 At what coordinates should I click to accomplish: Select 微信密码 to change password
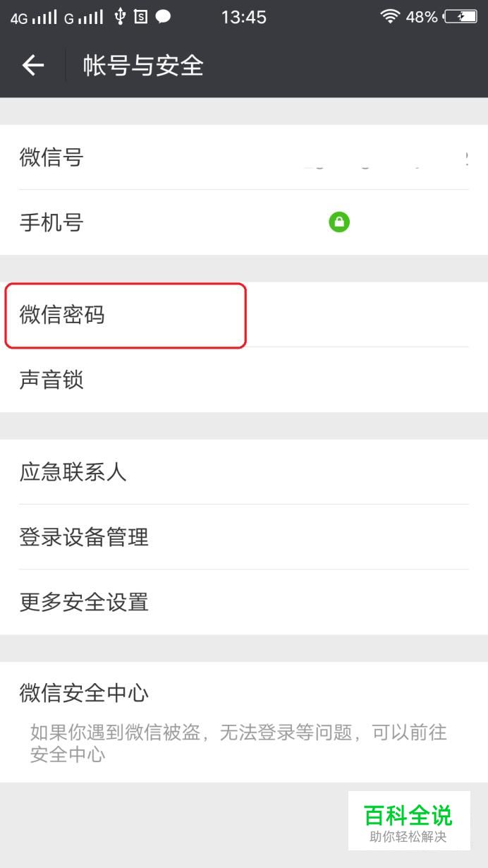244,315
